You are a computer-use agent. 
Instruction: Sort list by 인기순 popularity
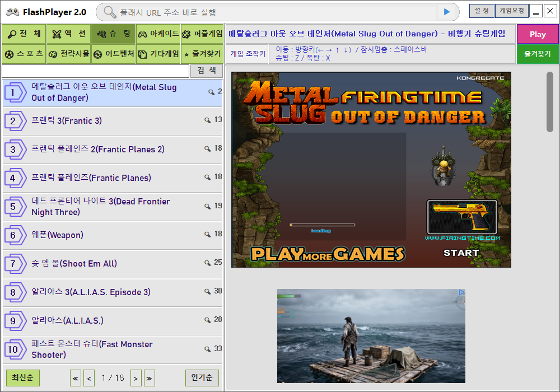tap(202, 377)
